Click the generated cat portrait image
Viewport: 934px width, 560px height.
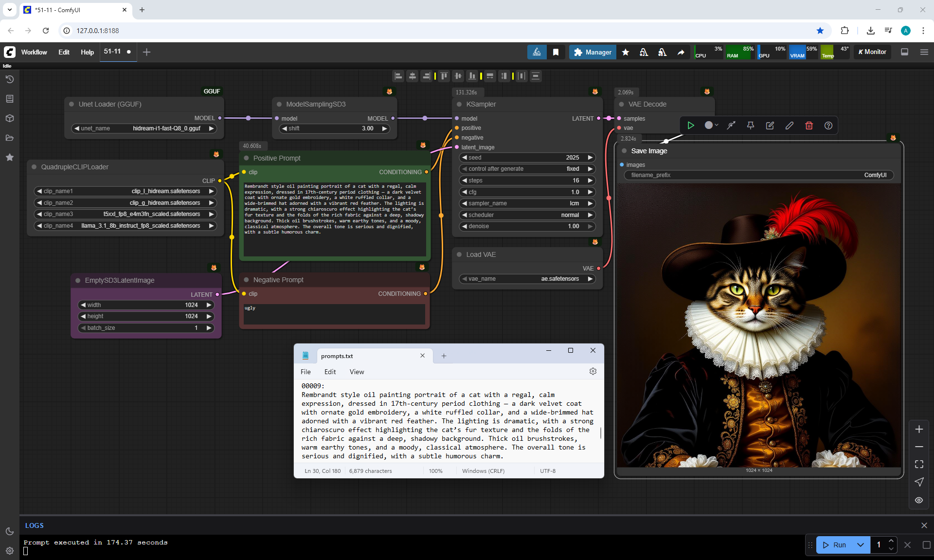point(758,326)
